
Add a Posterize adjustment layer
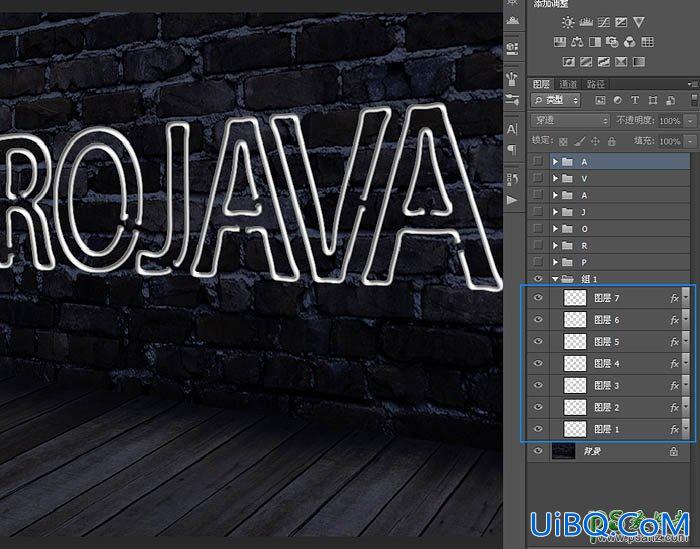pos(586,62)
